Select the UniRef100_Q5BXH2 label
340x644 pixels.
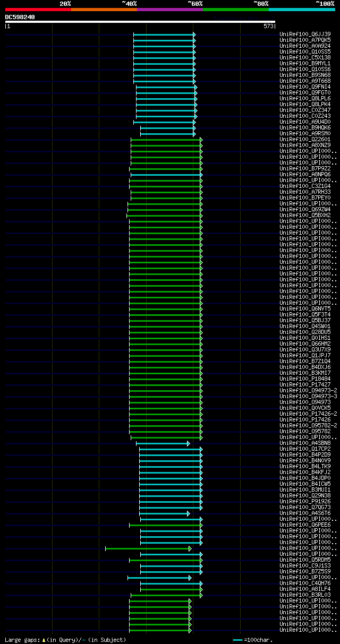pyautogui.click(x=305, y=215)
